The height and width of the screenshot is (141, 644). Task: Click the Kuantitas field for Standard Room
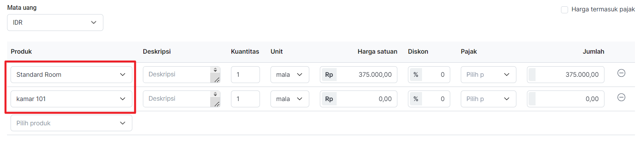[245, 74]
